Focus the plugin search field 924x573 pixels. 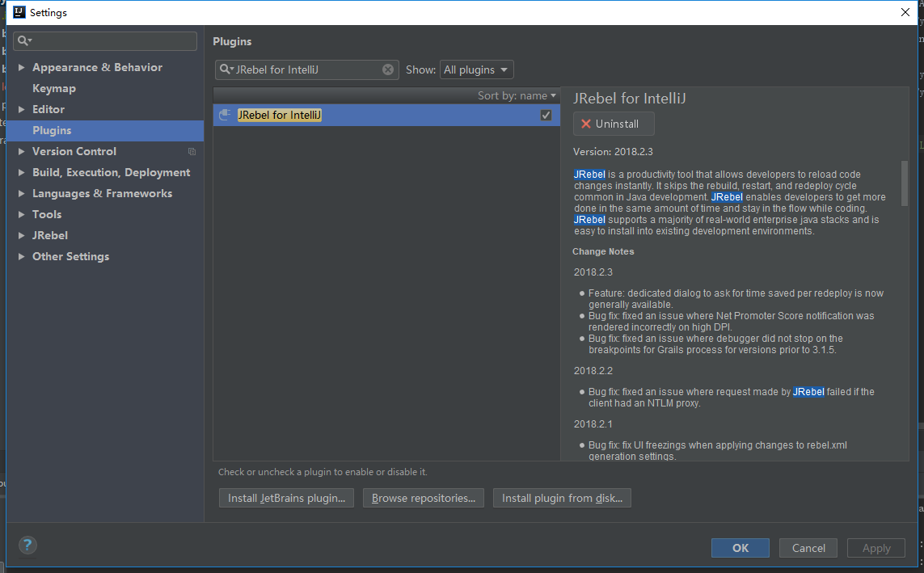(x=307, y=70)
